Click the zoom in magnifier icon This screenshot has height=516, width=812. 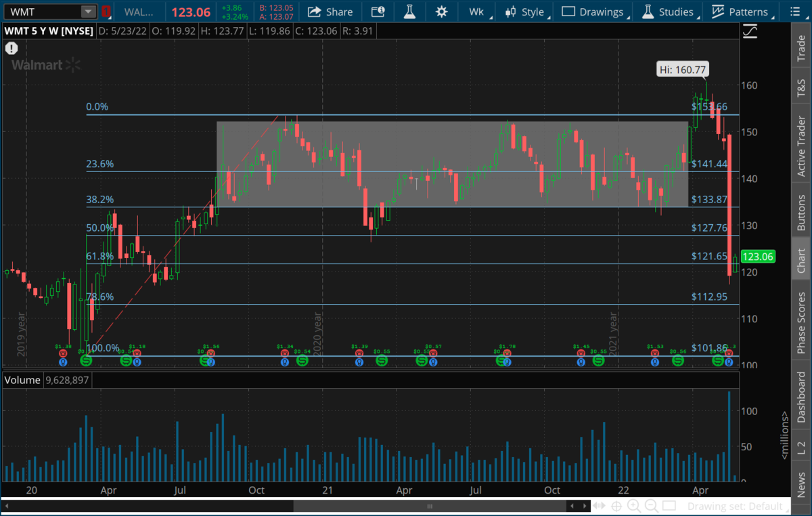(x=634, y=506)
